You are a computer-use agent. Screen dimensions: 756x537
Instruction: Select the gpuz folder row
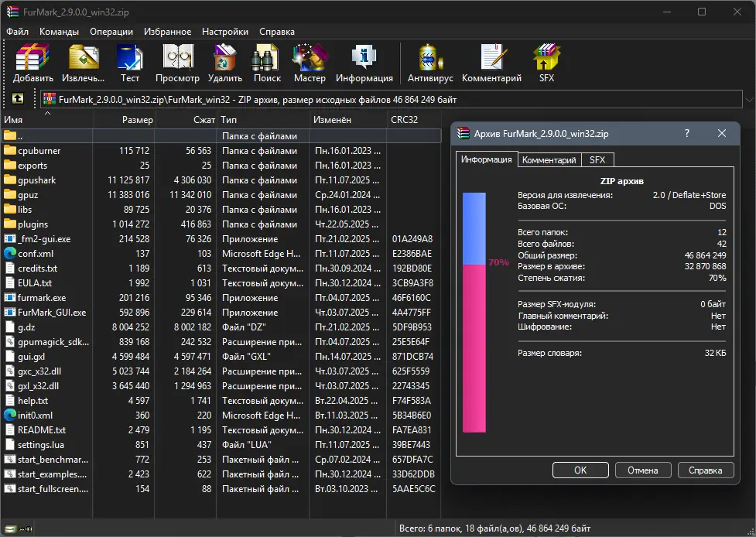[221, 195]
